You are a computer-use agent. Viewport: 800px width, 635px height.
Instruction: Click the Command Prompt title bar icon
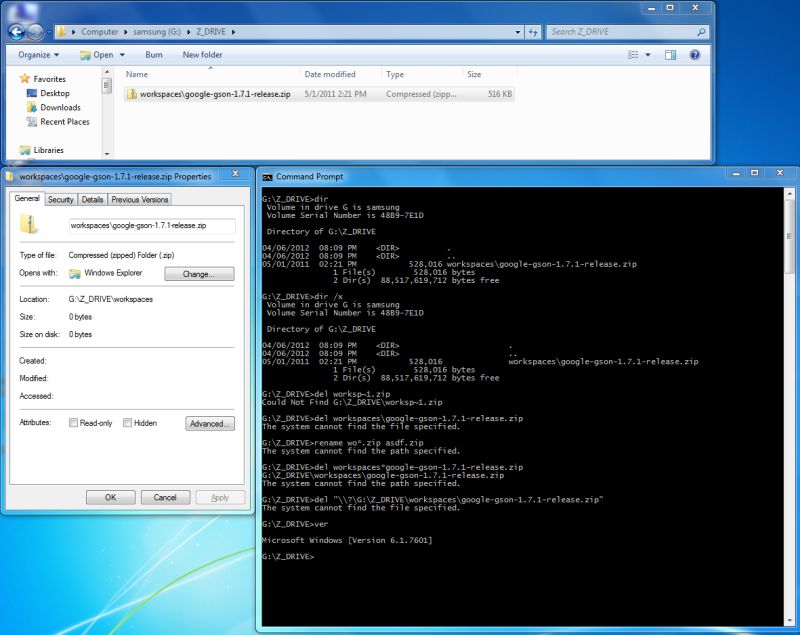pos(269,173)
